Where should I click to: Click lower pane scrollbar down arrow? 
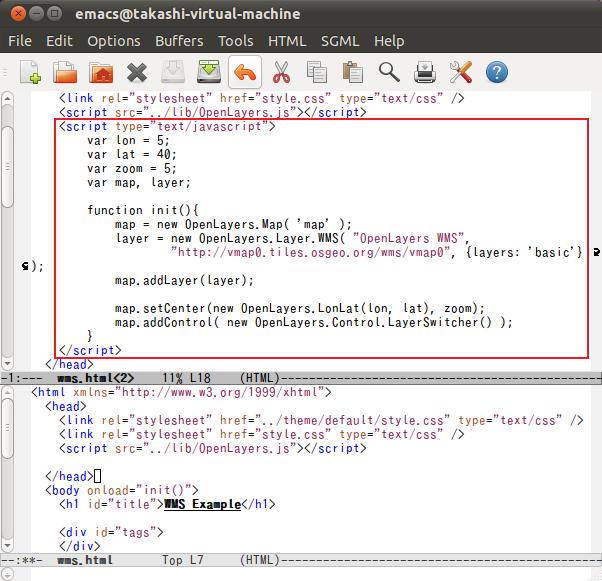click(x=7, y=546)
